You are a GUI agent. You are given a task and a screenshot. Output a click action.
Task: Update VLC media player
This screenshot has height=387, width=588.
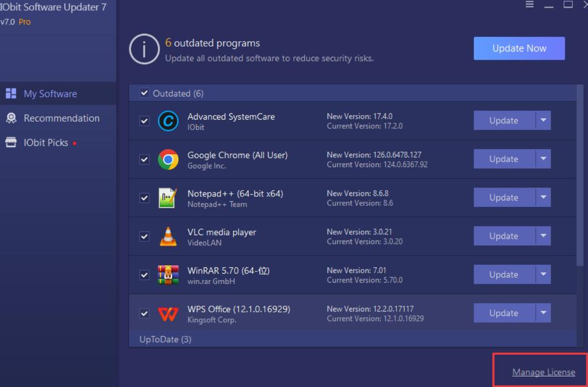[x=504, y=236]
